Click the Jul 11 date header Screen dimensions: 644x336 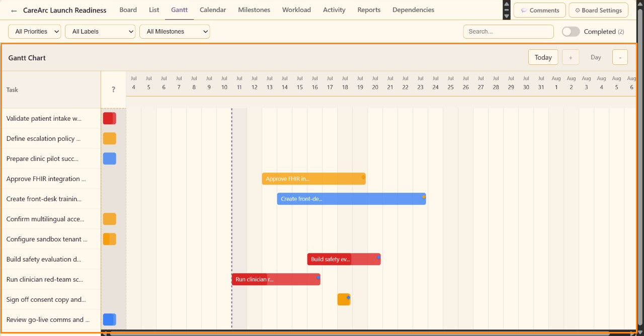point(239,83)
